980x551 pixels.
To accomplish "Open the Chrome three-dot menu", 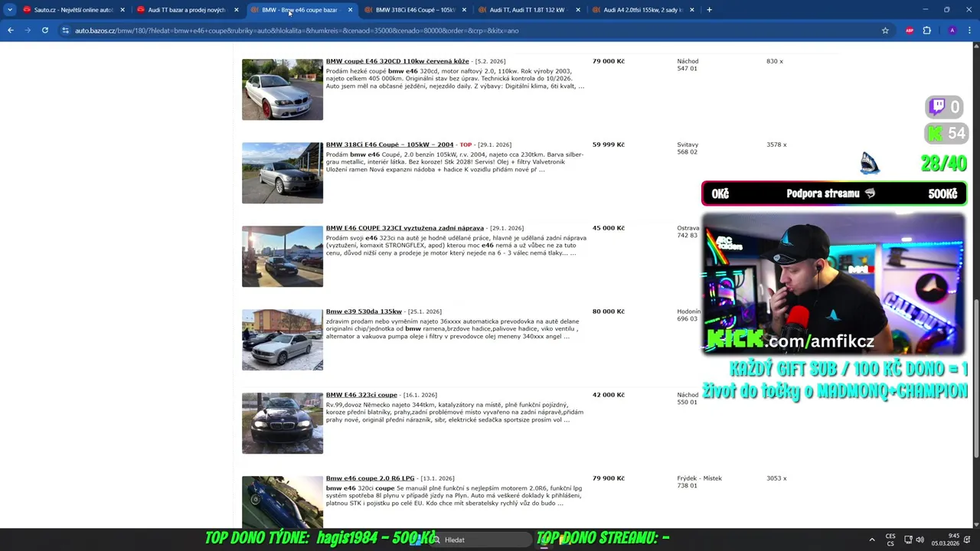I will pyautogui.click(x=969, y=31).
